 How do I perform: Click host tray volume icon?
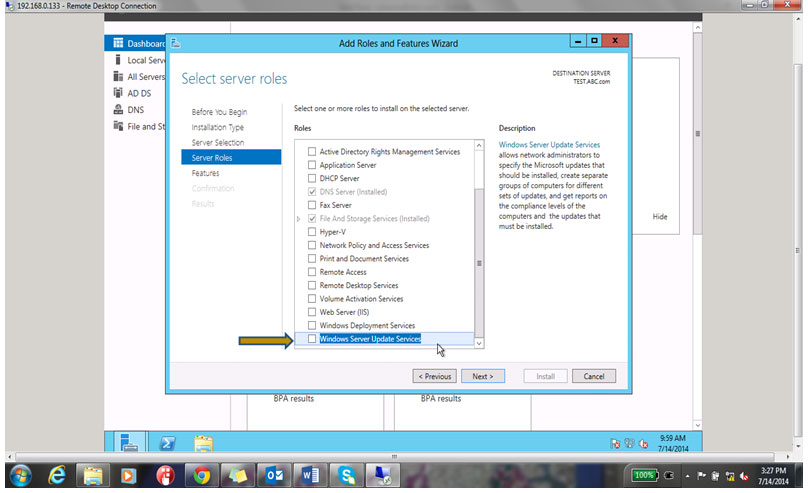tap(744, 477)
